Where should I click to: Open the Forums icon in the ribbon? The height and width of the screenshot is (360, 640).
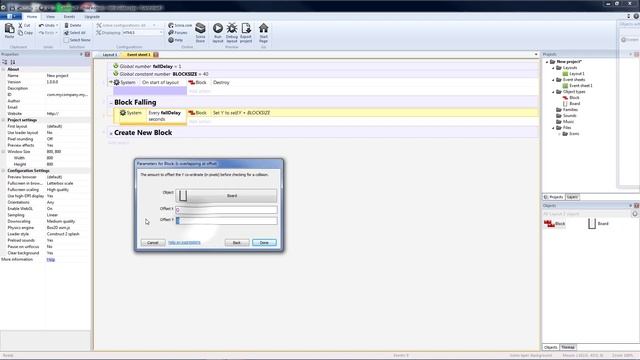pyautogui.click(x=171, y=33)
